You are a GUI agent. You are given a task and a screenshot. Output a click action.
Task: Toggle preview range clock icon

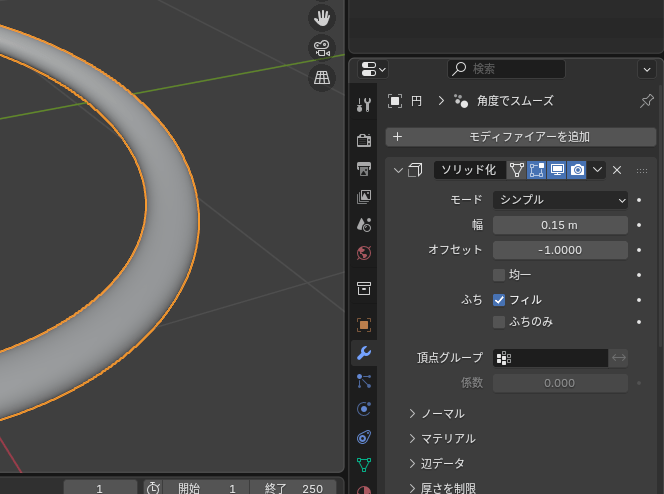tap(153, 488)
